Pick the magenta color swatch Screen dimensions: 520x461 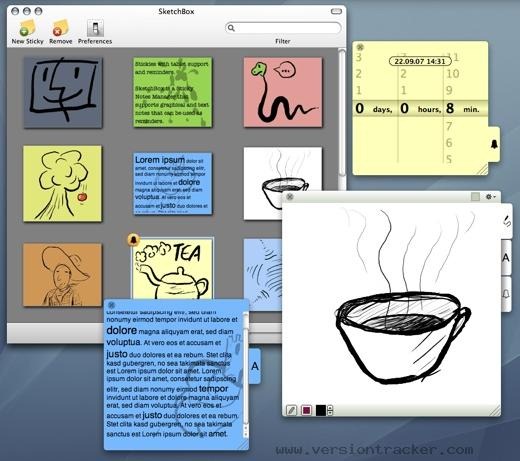point(306,410)
